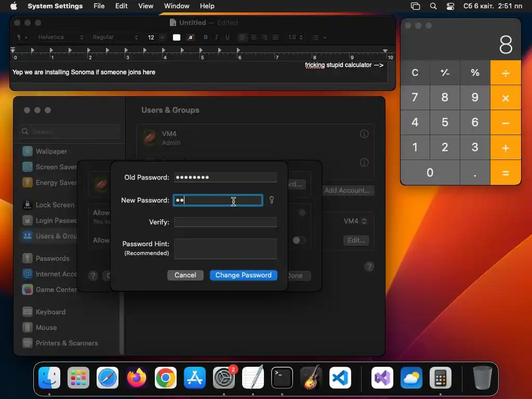Open the VM4 automatic login popup menu

(355, 221)
